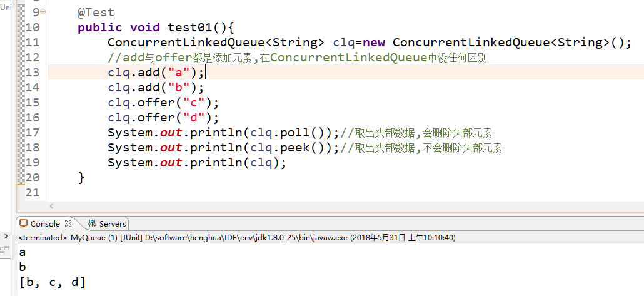
Task: Close the Console view tab
Action: pyautogui.click(x=68, y=223)
